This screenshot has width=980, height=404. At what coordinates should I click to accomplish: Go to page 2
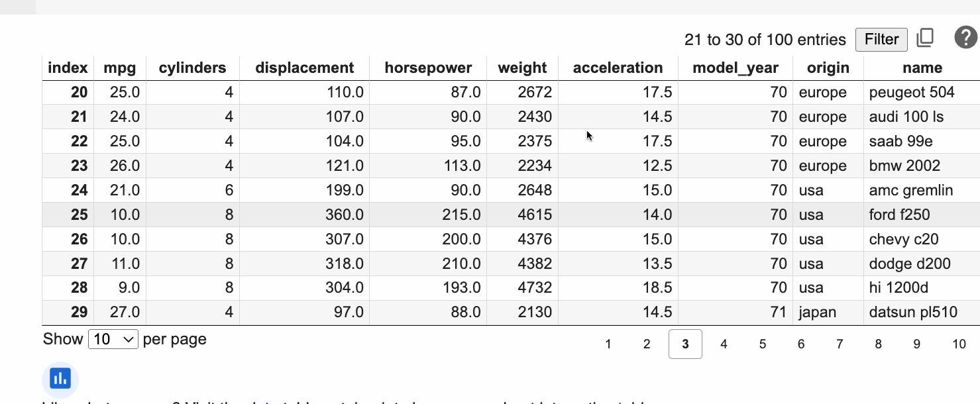[x=647, y=344]
